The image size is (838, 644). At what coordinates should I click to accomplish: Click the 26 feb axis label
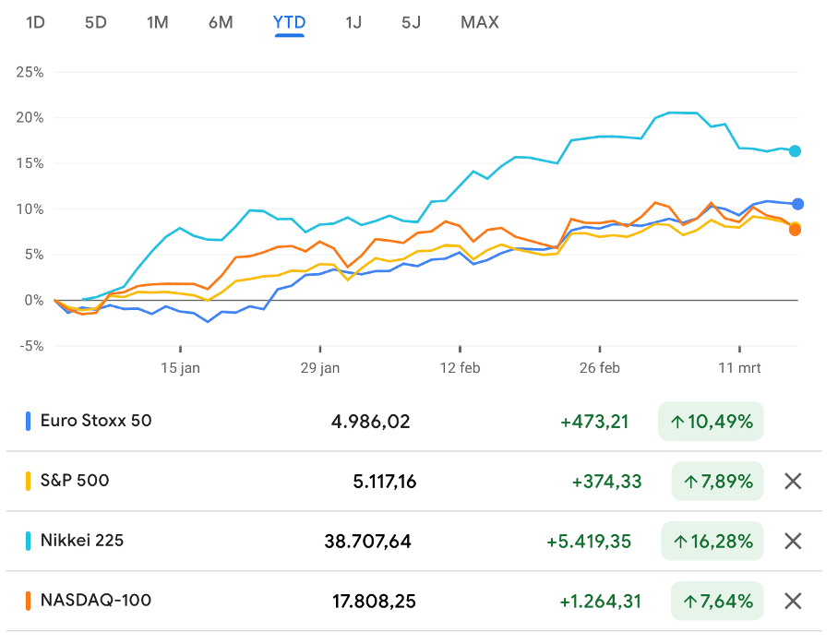click(600, 368)
